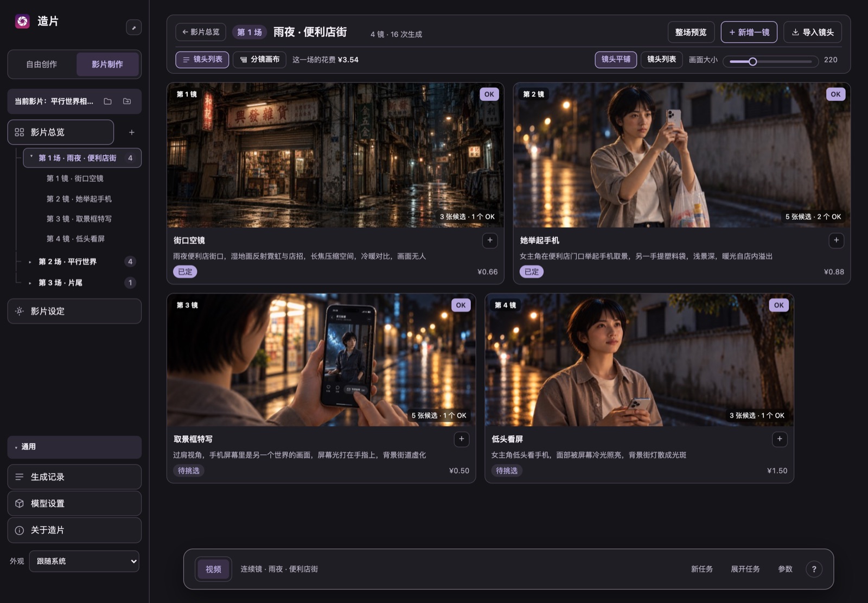Screen dimensions: 868x603
Task: Collapse the 通用 section
Action: pyautogui.click(x=74, y=447)
